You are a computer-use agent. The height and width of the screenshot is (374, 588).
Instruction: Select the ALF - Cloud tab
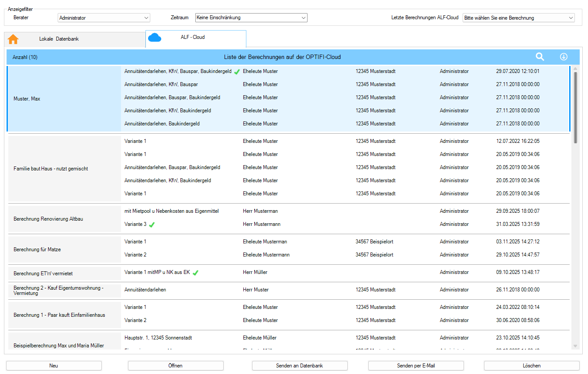click(193, 38)
